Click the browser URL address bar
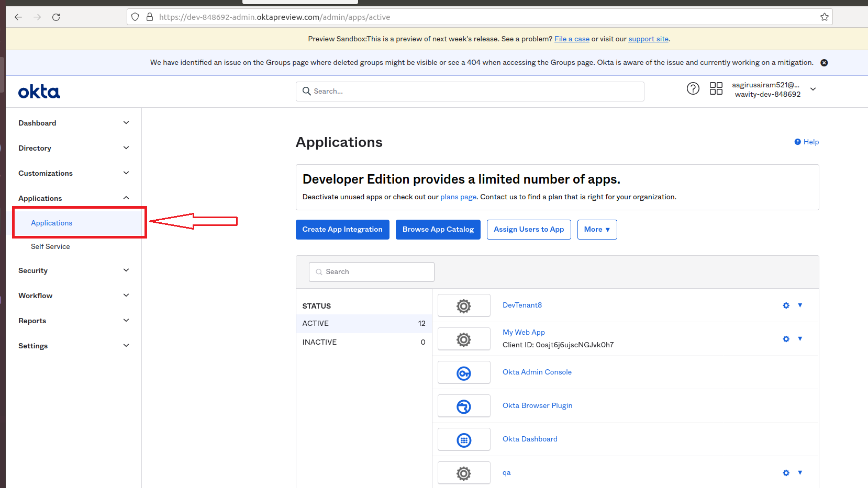This screenshot has height=488, width=868. [x=479, y=17]
